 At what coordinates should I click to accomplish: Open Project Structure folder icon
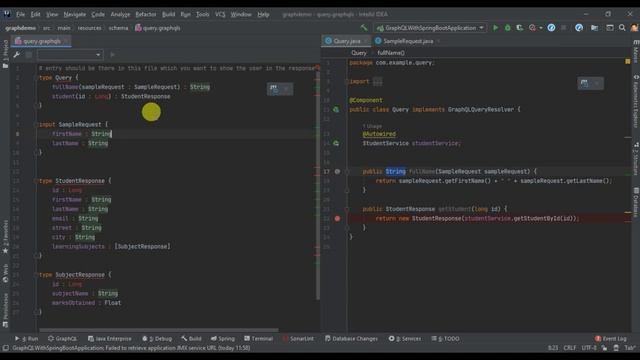coord(594,28)
